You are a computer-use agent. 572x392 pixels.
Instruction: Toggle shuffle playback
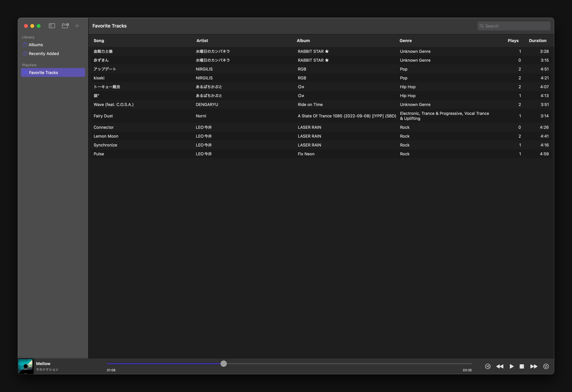click(x=488, y=366)
